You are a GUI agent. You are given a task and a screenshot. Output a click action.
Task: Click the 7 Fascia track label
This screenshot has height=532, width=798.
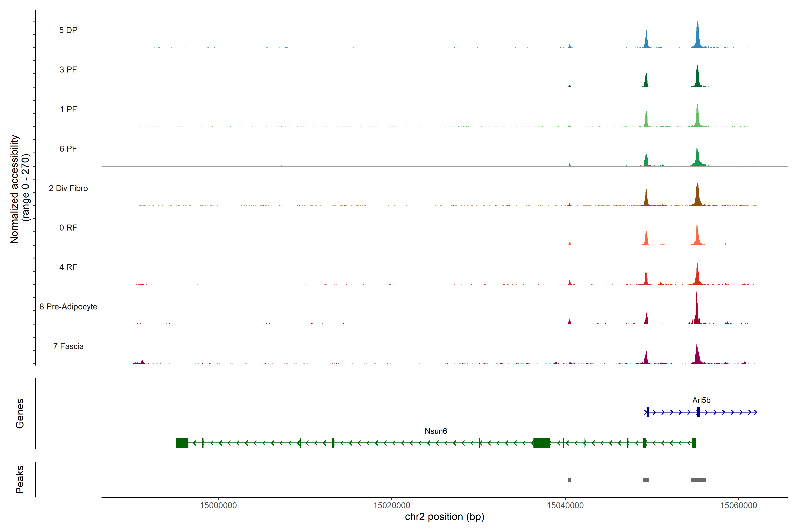click(68, 346)
